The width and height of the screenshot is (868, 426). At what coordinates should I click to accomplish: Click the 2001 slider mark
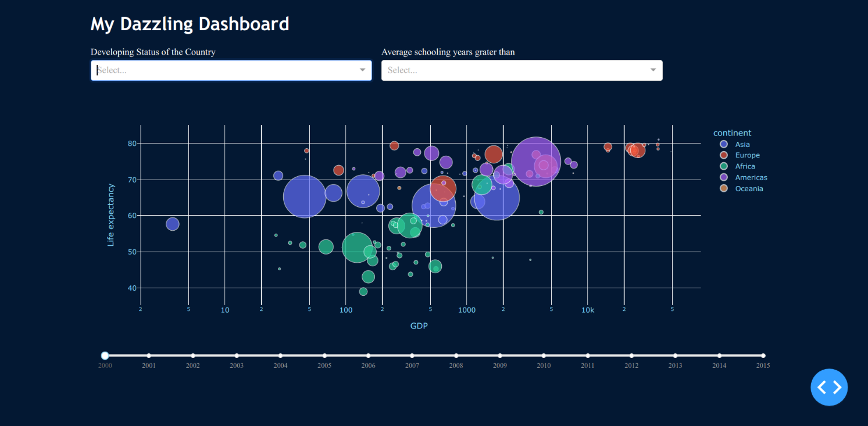[149, 356]
